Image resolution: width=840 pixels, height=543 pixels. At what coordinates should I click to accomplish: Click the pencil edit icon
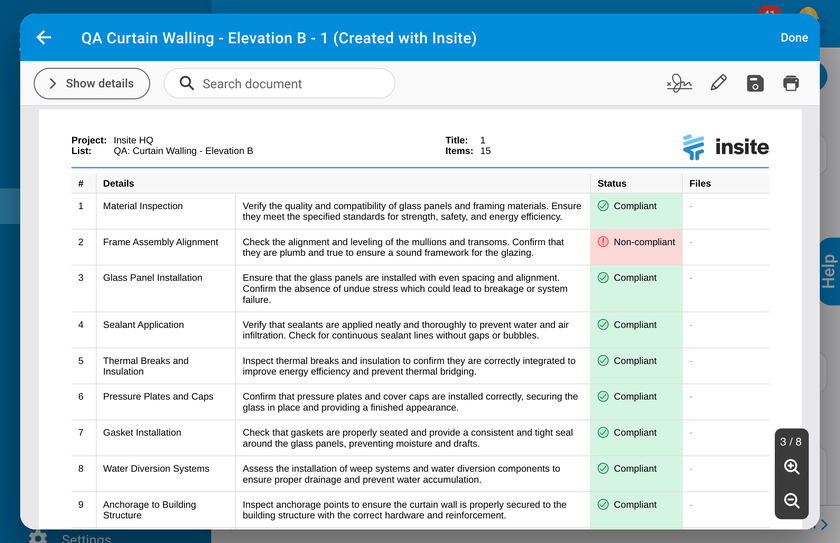click(718, 83)
